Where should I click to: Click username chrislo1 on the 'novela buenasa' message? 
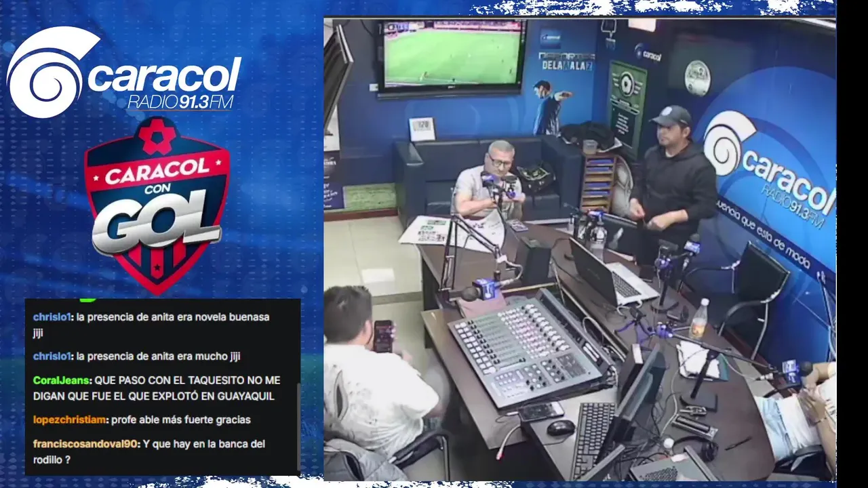52,317
